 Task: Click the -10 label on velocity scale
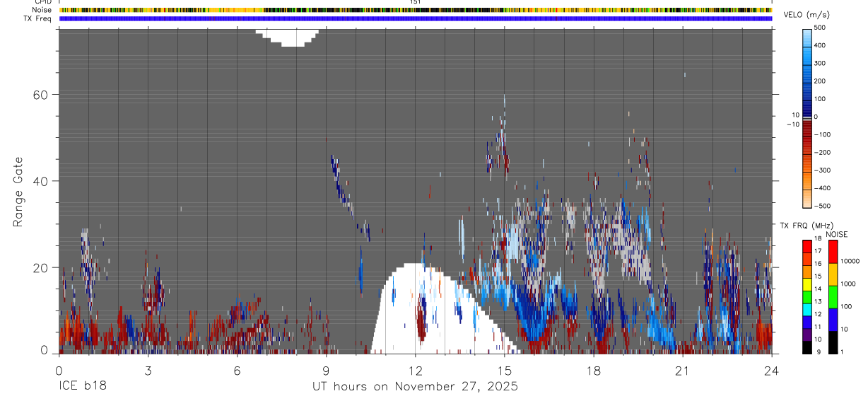click(x=792, y=124)
